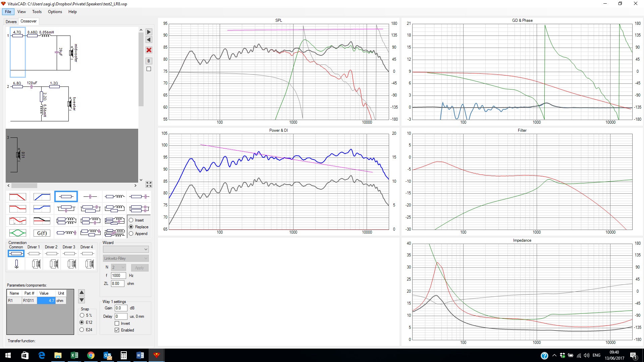Select the series resistor-inductor-capacitor component icon
Screen dimensions: 644x362
click(66, 233)
